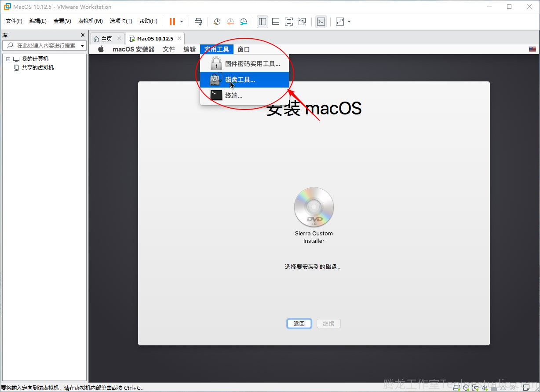This screenshot has height=392, width=540.
Task: Revert to snapshot toolbar icon
Action: click(230, 22)
